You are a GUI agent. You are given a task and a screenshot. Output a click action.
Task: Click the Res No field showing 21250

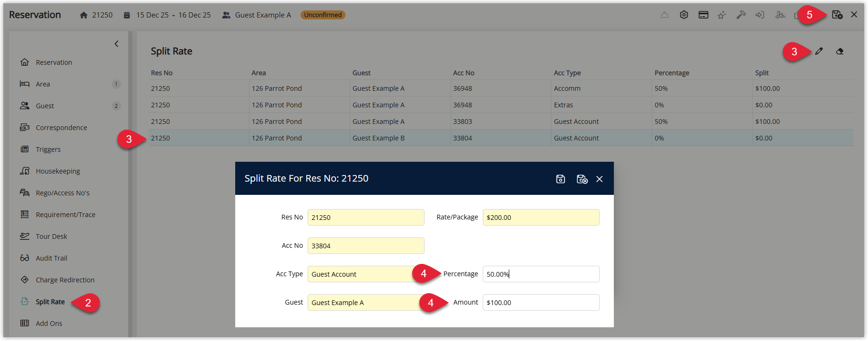click(x=366, y=218)
